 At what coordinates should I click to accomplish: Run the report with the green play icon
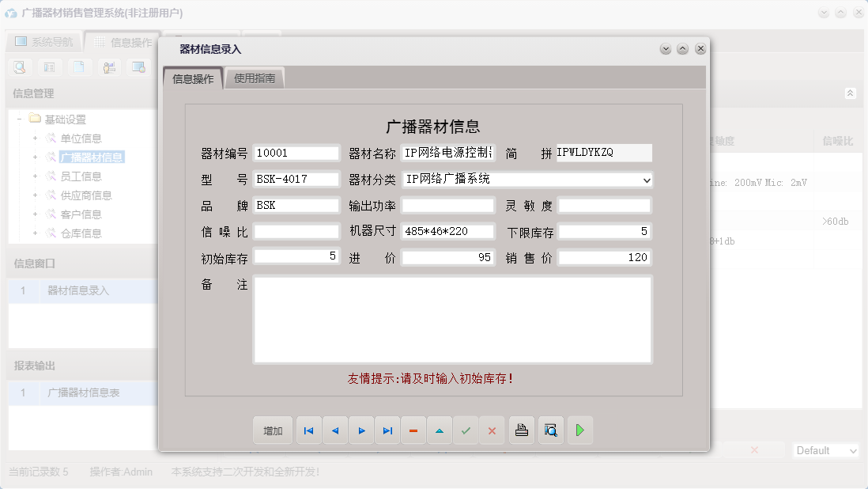pos(579,430)
